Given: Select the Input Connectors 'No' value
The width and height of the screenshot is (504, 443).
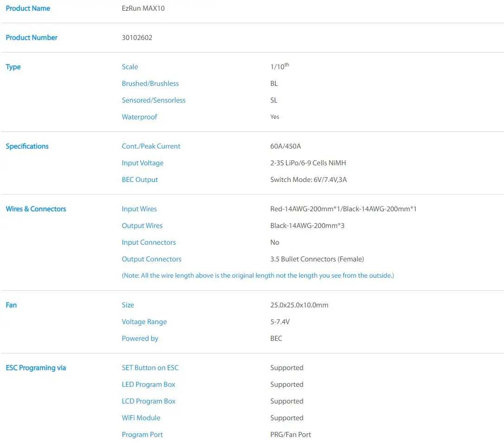Looking at the screenshot, I should pyautogui.click(x=274, y=242).
